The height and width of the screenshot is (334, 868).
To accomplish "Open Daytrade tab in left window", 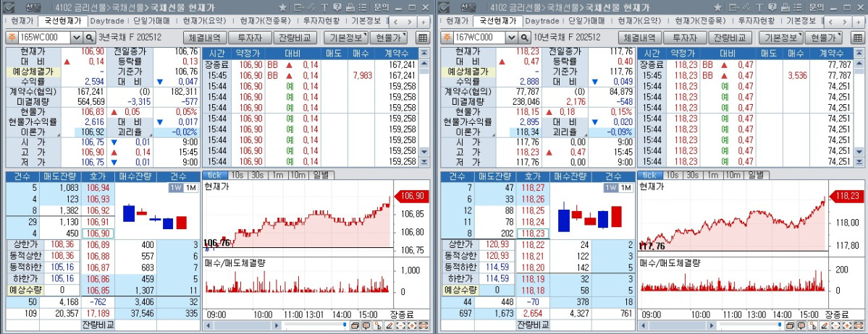I will tap(107, 21).
